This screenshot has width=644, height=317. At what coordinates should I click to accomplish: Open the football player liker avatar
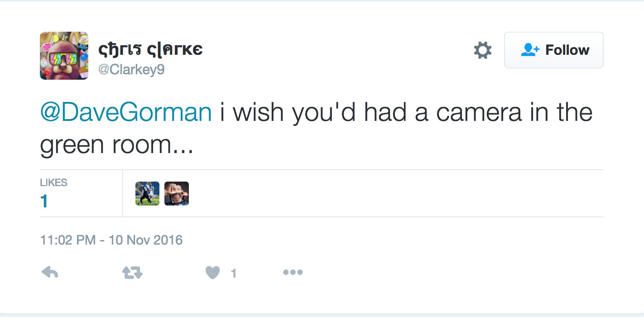point(147,193)
